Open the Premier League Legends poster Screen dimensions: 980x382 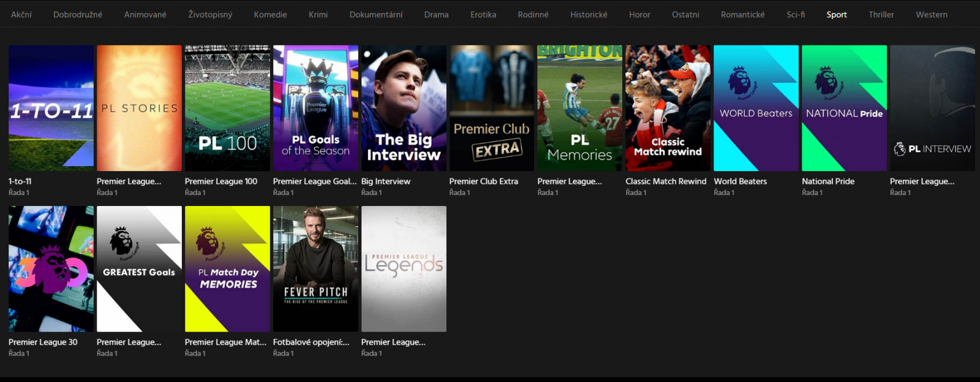click(404, 269)
